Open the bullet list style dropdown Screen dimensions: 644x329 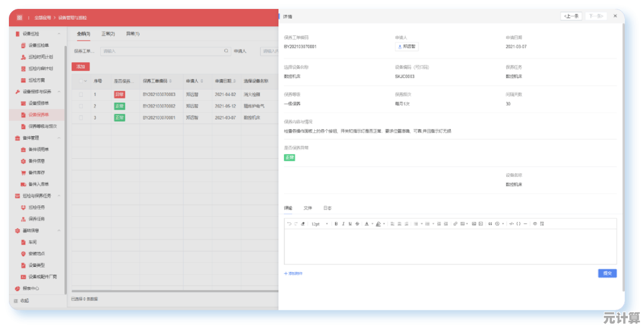pos(422,224)
